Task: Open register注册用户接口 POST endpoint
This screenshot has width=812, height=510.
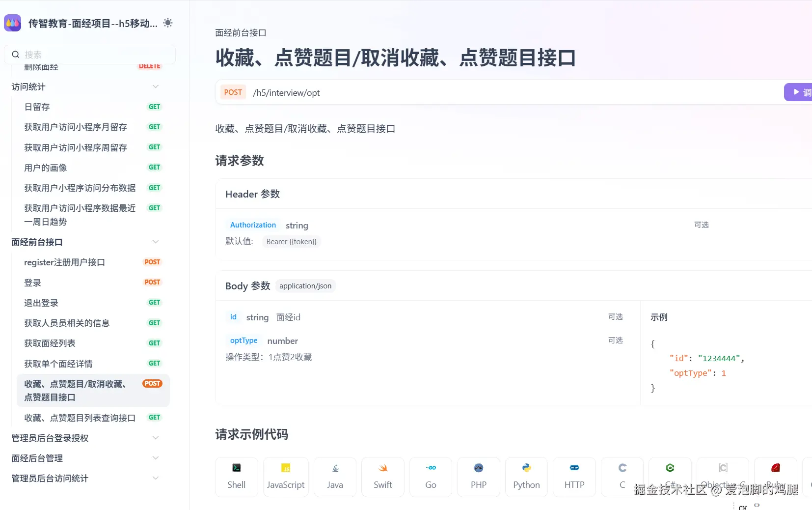Action: point(93,262)
